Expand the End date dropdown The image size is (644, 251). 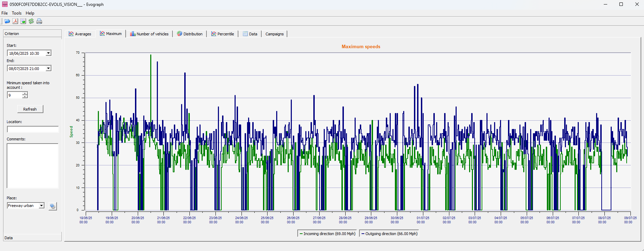tap(49, 68)
